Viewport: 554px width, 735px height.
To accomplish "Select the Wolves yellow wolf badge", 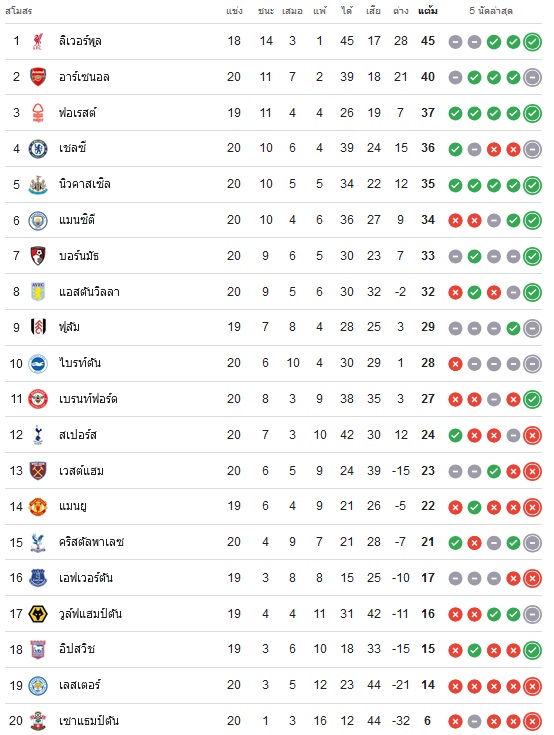I will [38, 614].
